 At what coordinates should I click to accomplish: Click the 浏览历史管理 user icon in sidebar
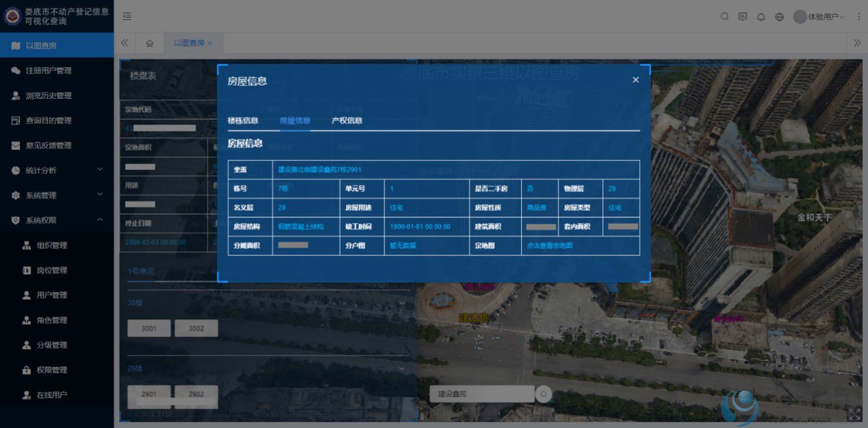pyautogui.click(x=16, y=96)
